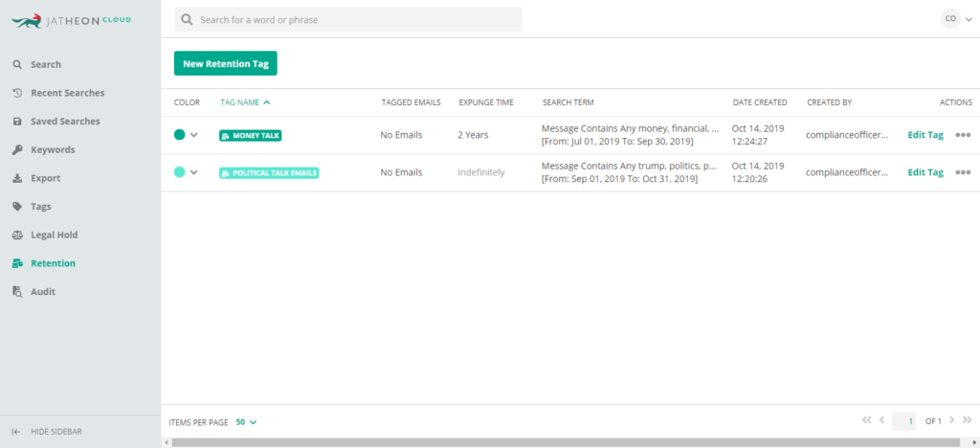Click the Jatheon Cloud logo
The width and height of the screenshot is (980, 448).
pos(71,20)
